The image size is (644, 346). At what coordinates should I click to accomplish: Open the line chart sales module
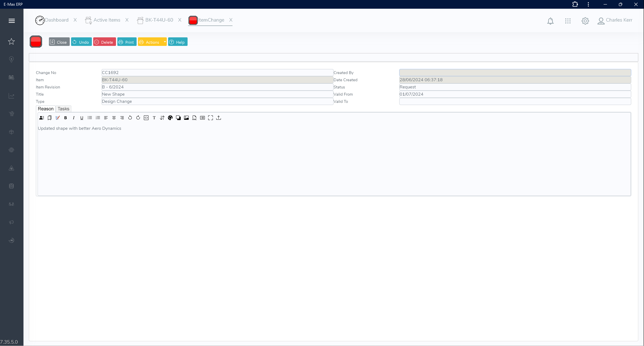(12, 96)
